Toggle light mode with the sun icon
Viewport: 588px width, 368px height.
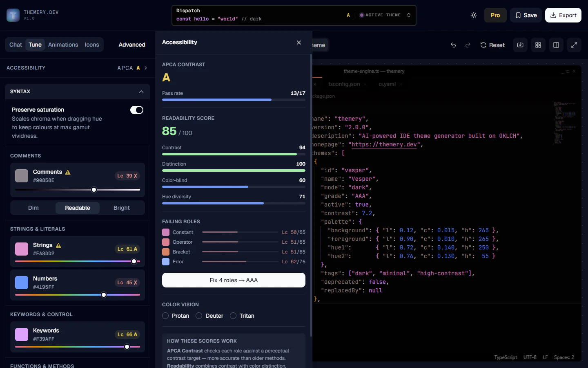pos(473,15)
